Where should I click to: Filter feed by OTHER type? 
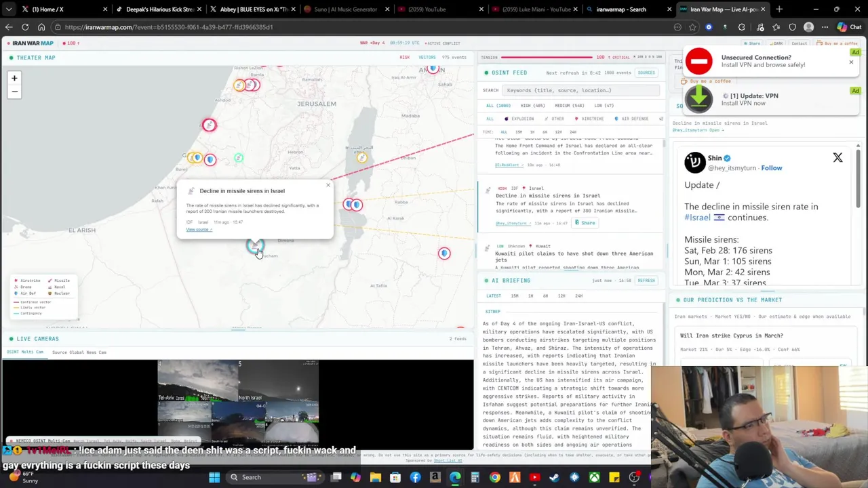(x=555, y=119)
